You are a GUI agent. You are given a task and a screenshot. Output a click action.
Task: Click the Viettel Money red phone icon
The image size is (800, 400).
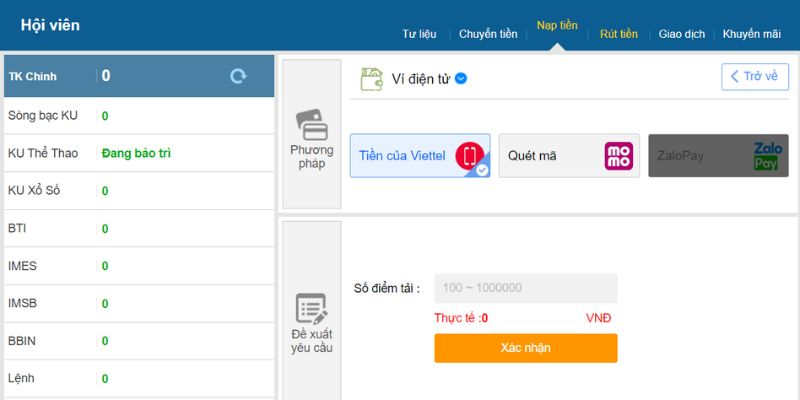click(x=470, y=155)
